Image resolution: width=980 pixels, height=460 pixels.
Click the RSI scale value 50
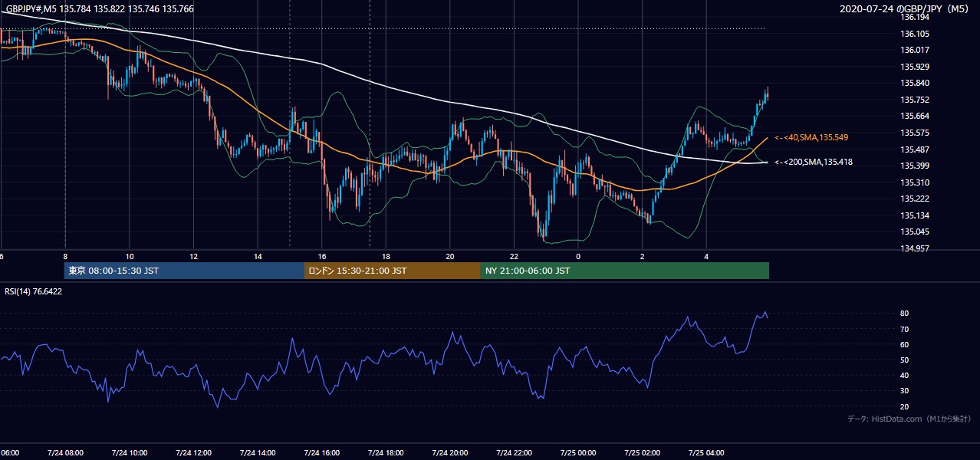[x=904, y=360]
